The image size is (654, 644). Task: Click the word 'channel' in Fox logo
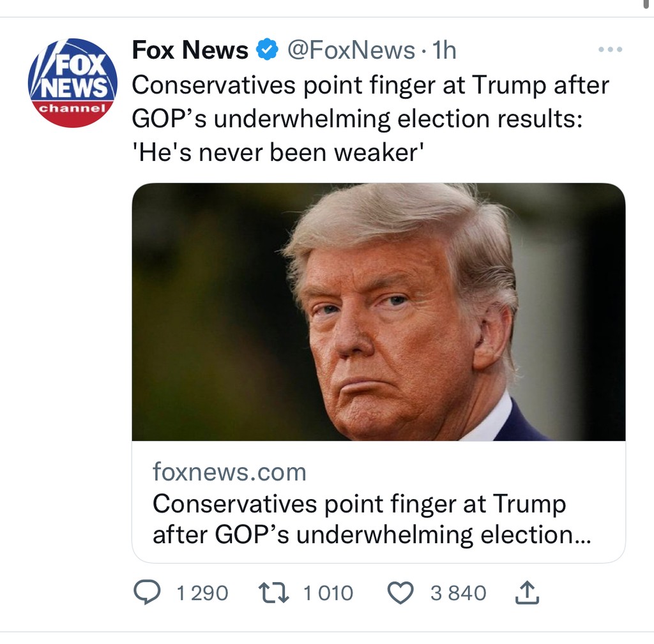pos(72,108)
